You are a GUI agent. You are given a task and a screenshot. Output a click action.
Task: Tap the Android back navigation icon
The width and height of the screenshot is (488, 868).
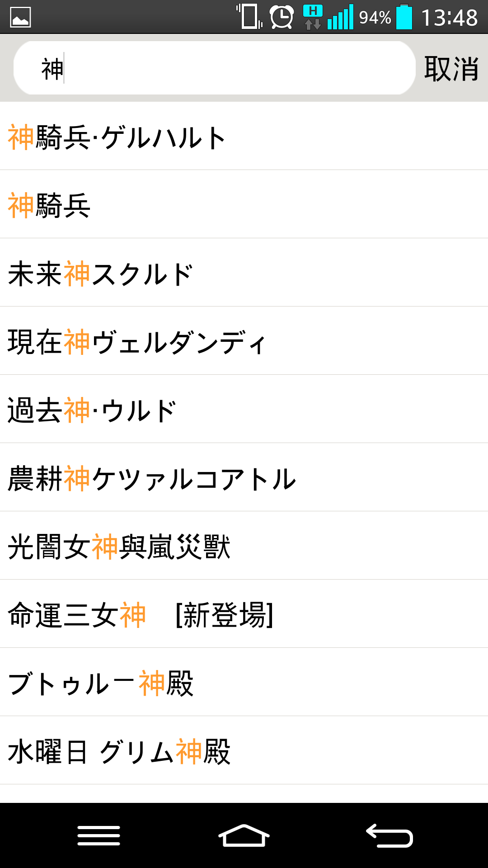tap(389, 835)
